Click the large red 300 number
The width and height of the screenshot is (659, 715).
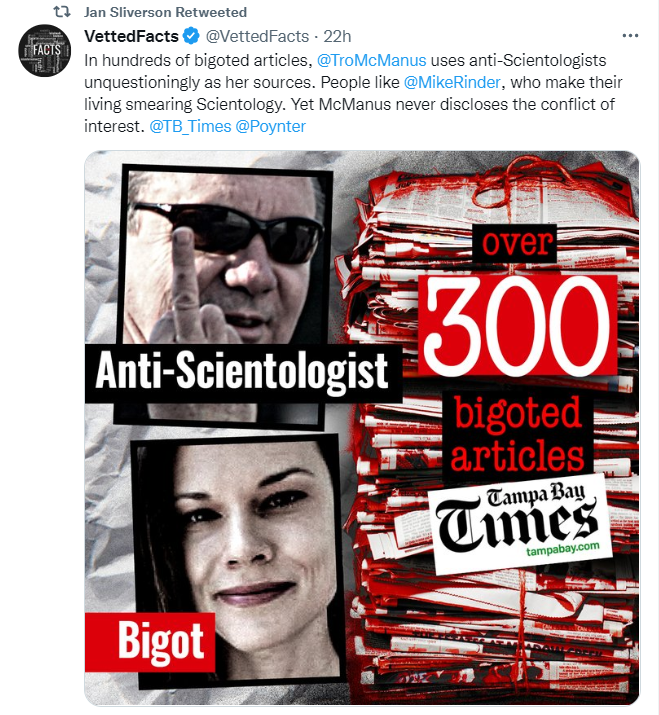pos(517,325)
